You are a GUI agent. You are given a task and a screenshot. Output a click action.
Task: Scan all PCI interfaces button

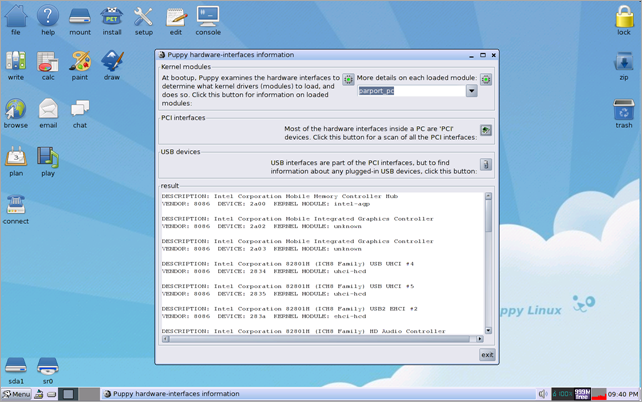[x=486, y=131]
